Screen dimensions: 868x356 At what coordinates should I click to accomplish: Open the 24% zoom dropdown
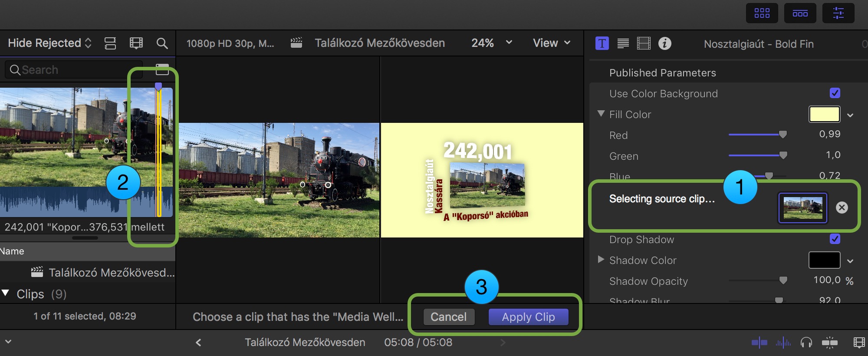[x=492, y=43]
